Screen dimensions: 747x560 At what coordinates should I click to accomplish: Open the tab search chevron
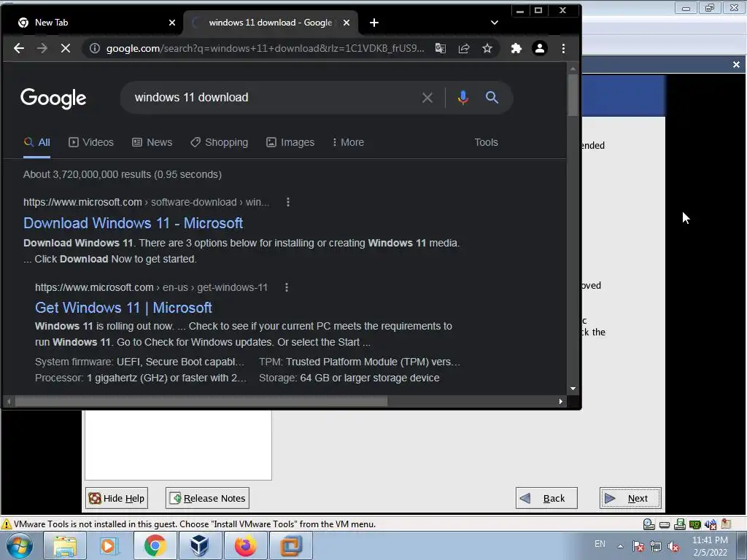(x=495, y=23)
